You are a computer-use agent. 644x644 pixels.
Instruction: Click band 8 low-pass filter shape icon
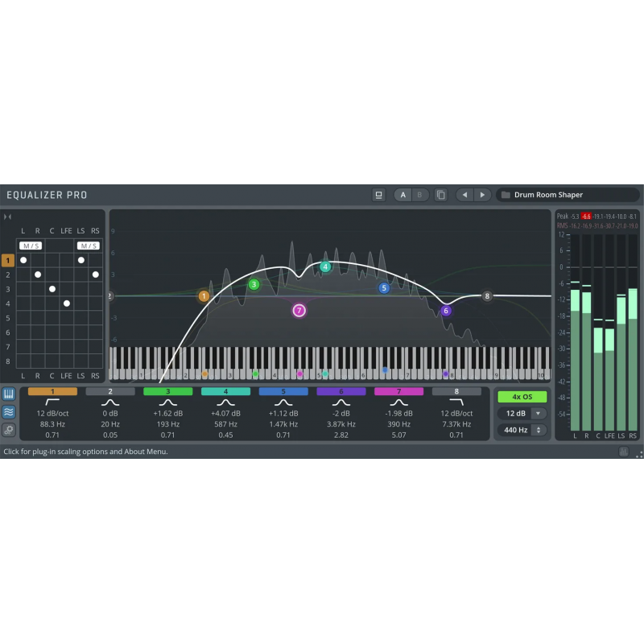point(456,402)
